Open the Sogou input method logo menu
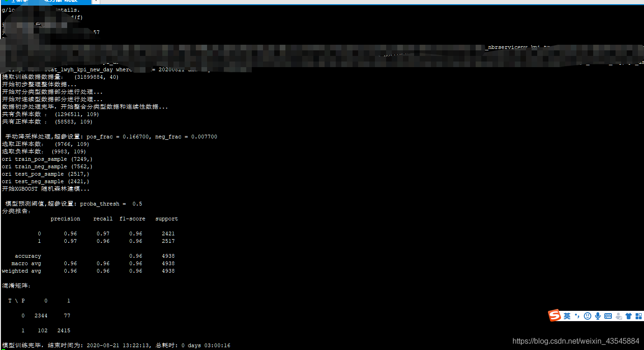 pyautogui.click(x=554, y=316)
